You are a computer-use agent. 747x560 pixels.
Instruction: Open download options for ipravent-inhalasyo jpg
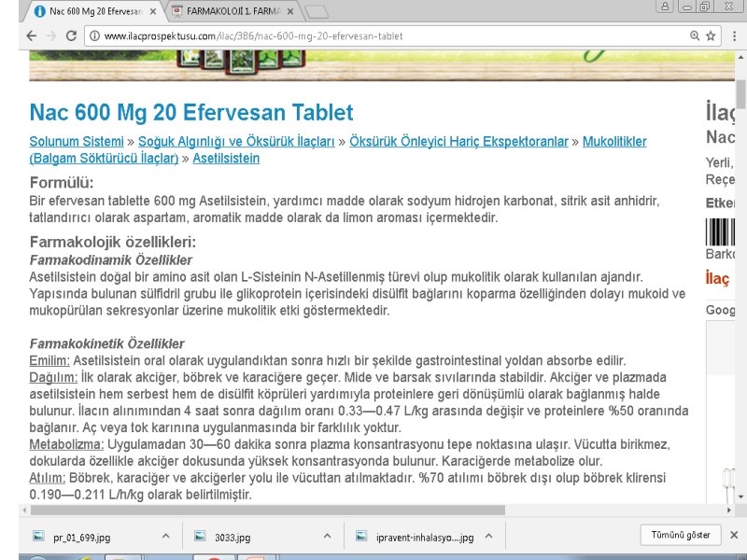(x=488, y=536)
